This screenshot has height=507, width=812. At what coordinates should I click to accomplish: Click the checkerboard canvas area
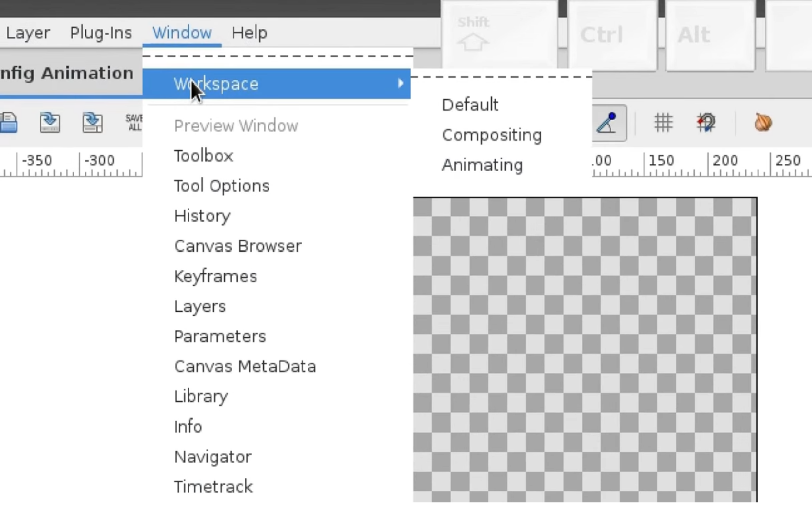(585, 350)
